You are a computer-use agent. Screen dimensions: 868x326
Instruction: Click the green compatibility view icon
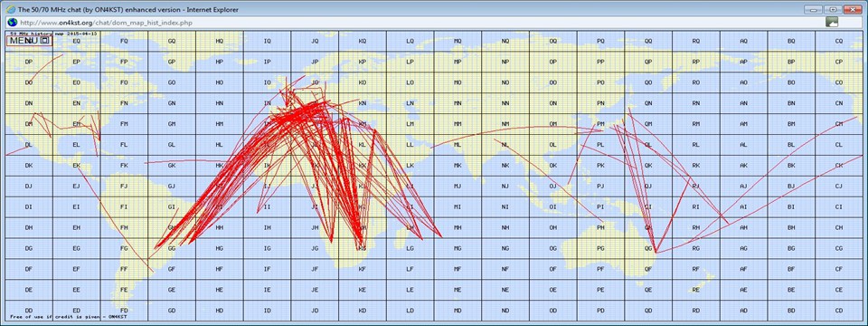(832, 22)
